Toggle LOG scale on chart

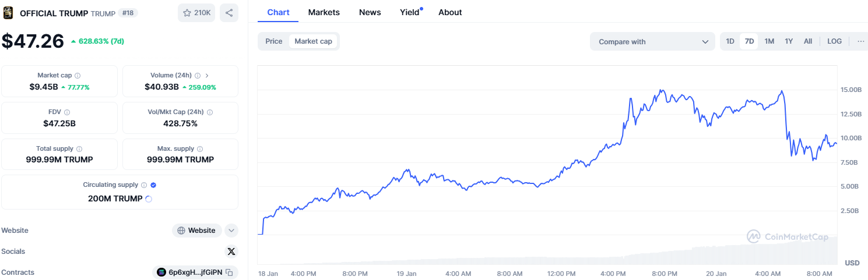point(834,41)
